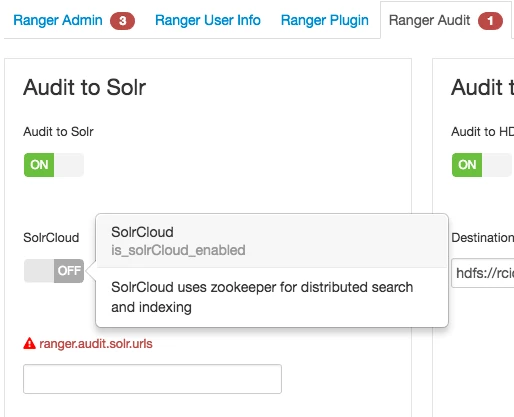This screenshot has width=514, height=417.
Task: Click the hdfs:// destination directory field
Action: click(483, 273)
